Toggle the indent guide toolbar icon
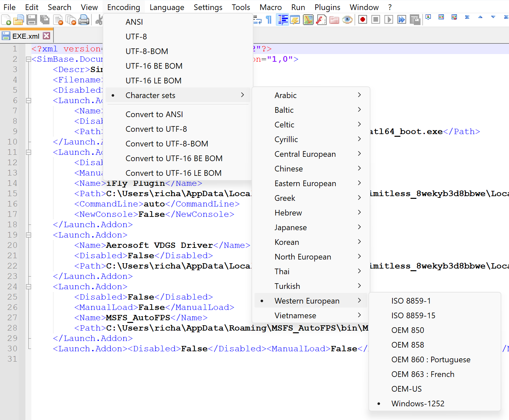 pyautogui.click(x=283, y=20)
